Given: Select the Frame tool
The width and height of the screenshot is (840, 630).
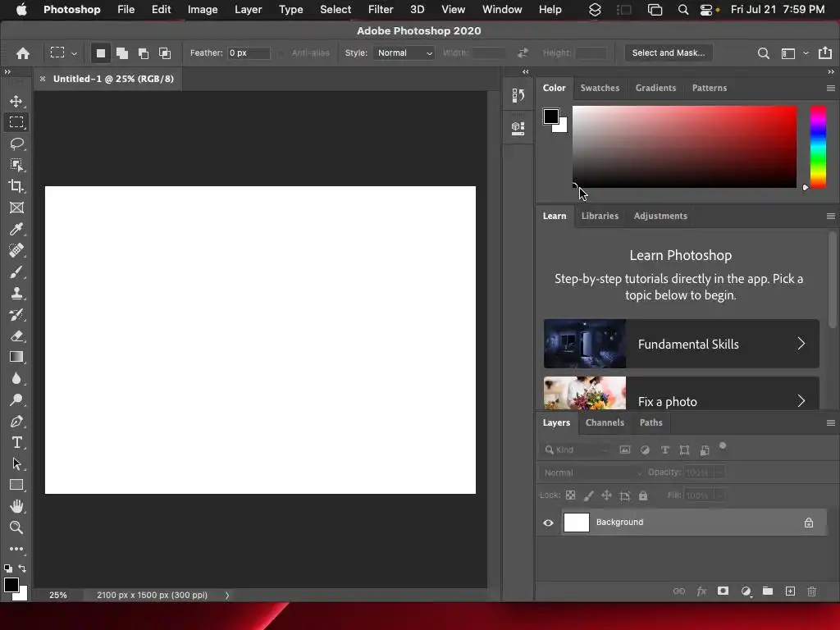Looking at the screenshot, I should (x=16, y=208).
